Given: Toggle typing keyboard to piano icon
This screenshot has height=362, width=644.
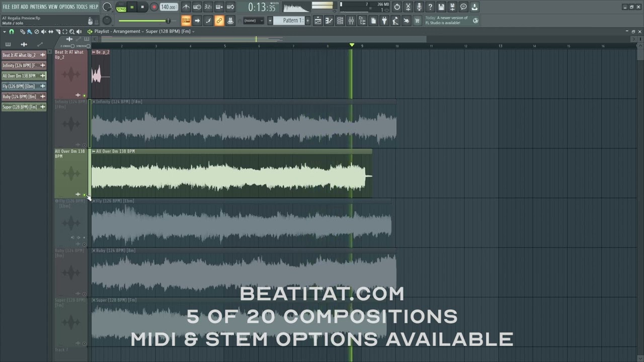Looking at the screenshot, I should tap(186, 21).
